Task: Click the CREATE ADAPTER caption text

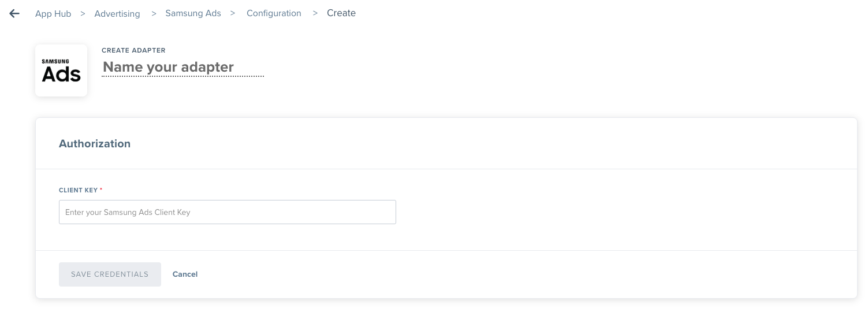Action: 133,50
